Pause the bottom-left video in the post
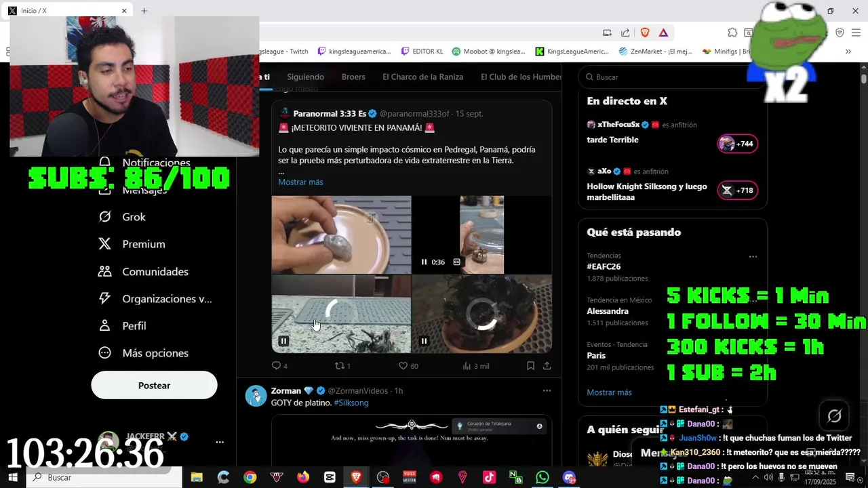Image resolution: width=868 pixels, height=488 pixels. (x=283, y=341)
